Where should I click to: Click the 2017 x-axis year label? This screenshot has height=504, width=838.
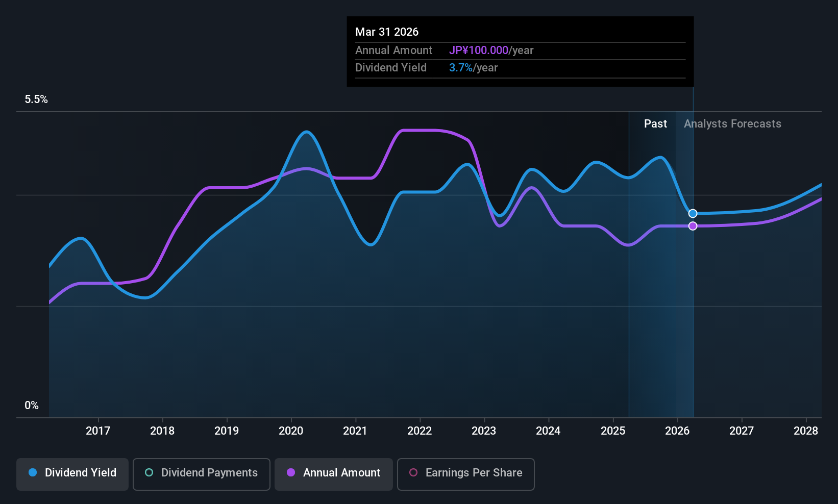click(98, 431)
